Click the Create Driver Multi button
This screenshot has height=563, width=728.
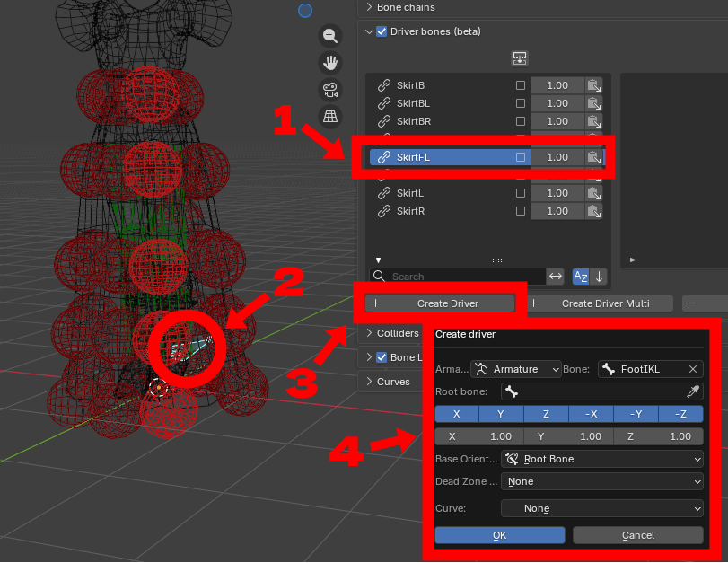click(601, 303)
